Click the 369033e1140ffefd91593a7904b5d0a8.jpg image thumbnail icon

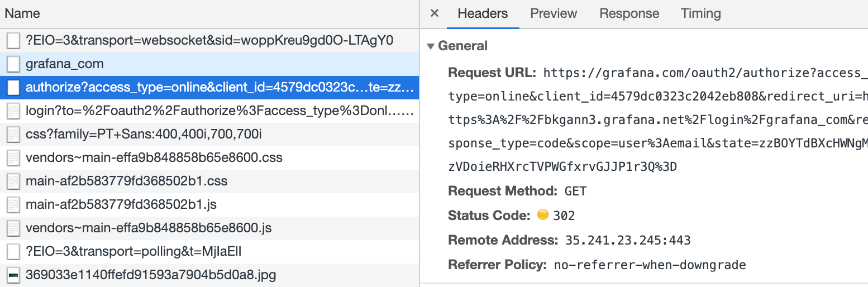(x=13, y=275)
